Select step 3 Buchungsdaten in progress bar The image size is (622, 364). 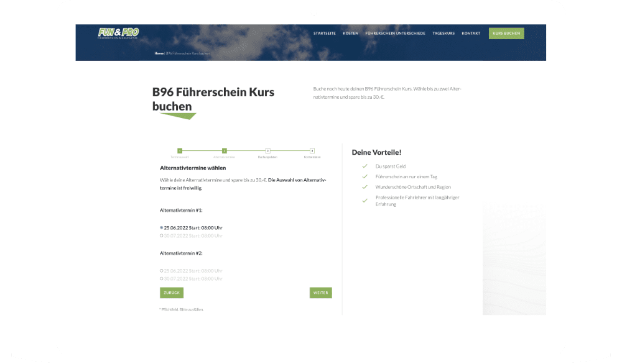pyautogui.click(x=267, y=150)
